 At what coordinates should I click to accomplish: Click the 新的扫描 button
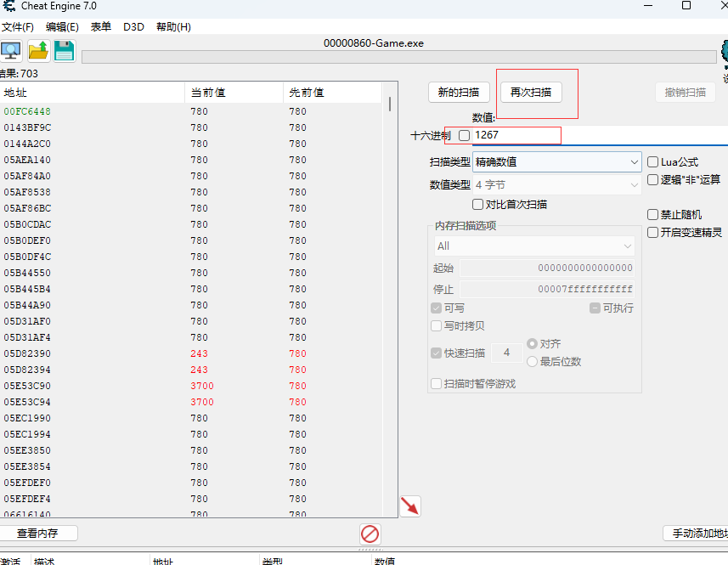tap(459, 93)
